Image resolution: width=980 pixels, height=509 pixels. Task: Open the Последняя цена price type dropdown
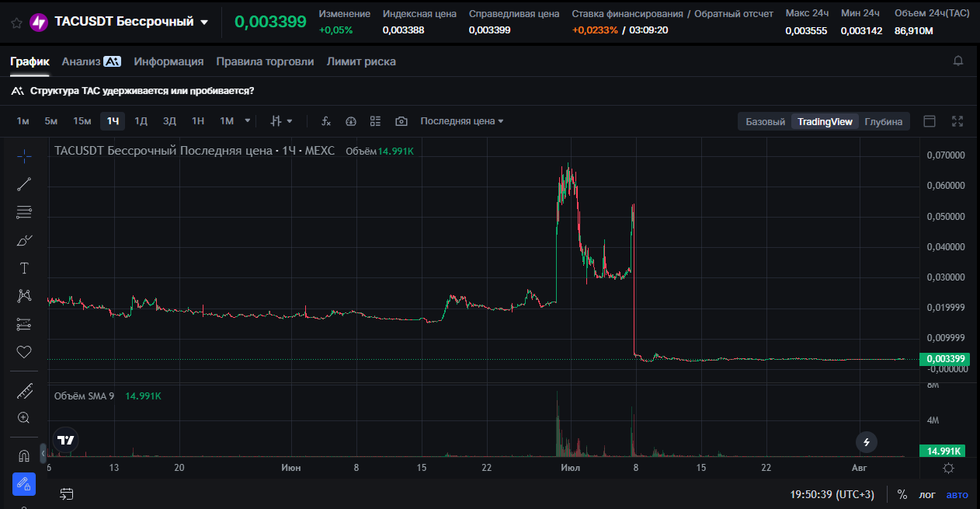[x=462, y=121]
